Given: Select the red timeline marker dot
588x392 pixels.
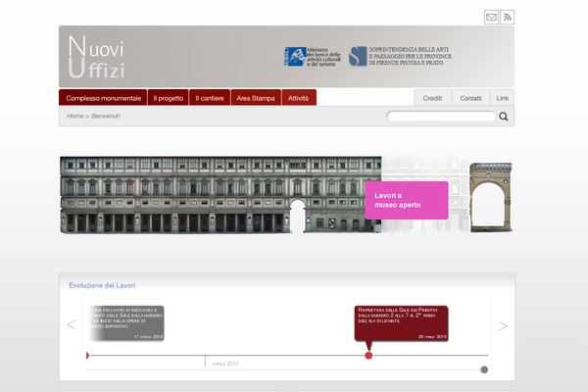Looking at the screenshot, I should coord(368,355).
